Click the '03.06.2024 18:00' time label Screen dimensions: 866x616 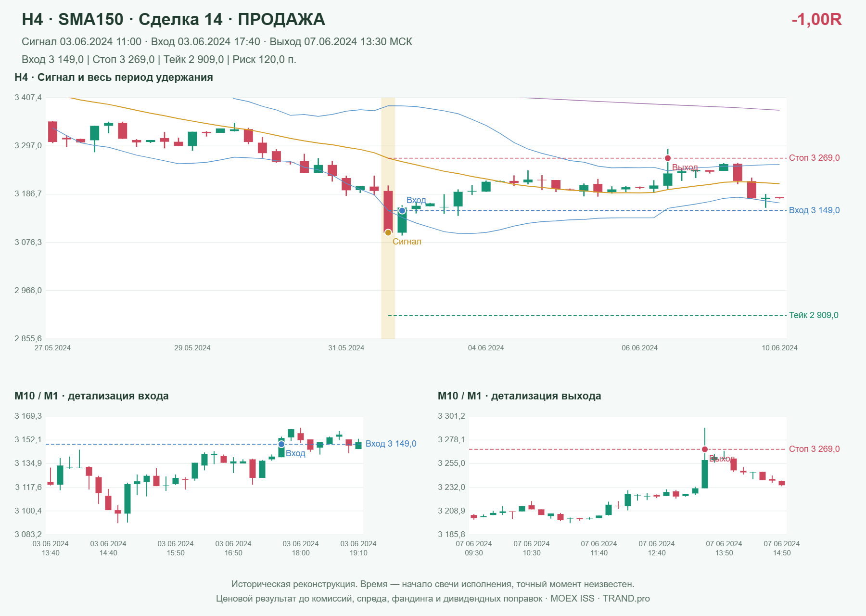click(x=301, y=548)
